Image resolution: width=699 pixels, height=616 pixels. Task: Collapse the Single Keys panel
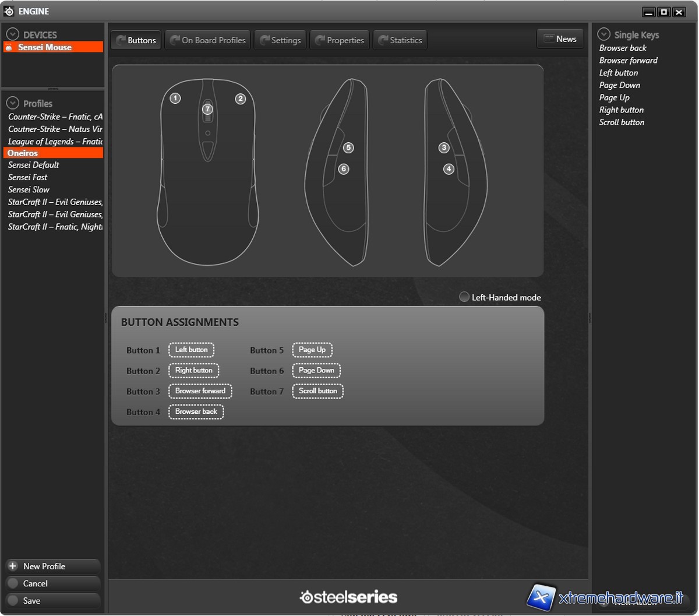click(604, 35)
